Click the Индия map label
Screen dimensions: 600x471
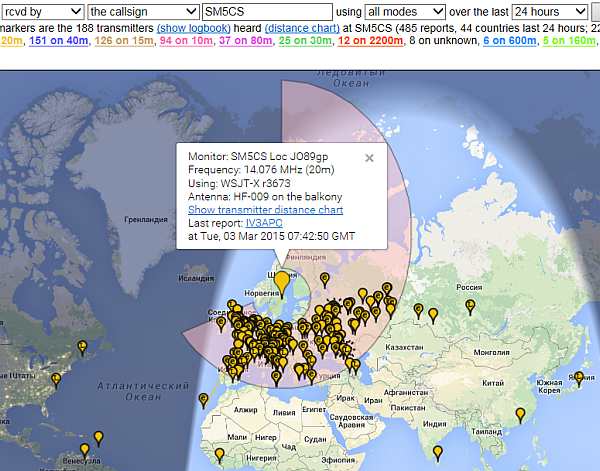(x=435, y=424)
